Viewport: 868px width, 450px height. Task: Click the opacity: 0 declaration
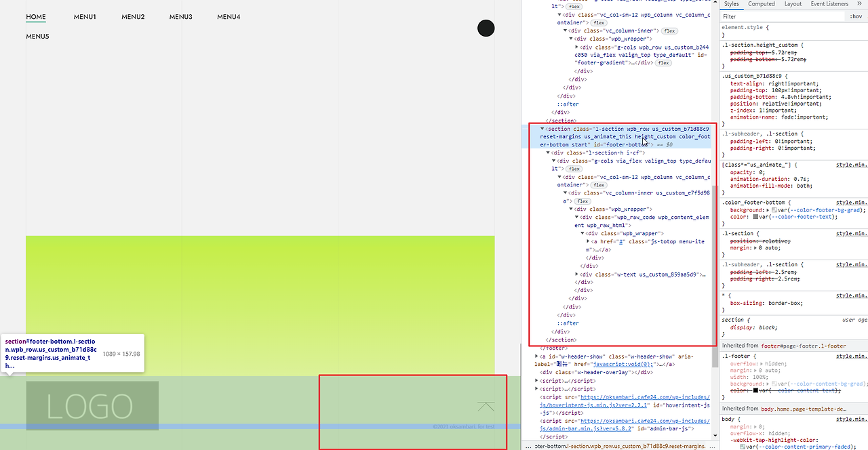point(746,172)
